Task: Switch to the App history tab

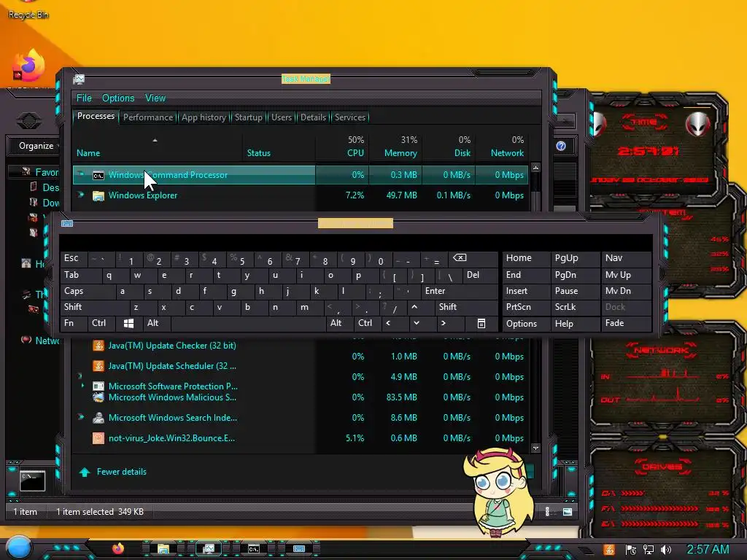Action: pyautogui.click(x=204, y=117)
